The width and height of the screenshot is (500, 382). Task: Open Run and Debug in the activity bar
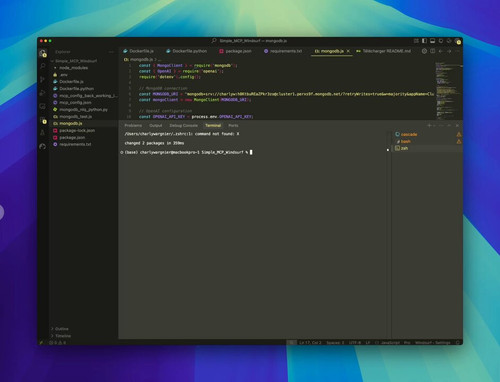point(43,93)
